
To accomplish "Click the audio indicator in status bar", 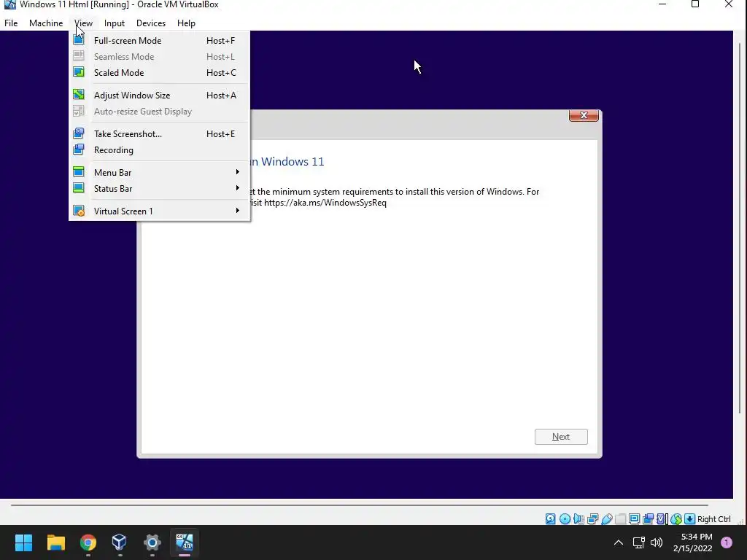I will point(578,519).
